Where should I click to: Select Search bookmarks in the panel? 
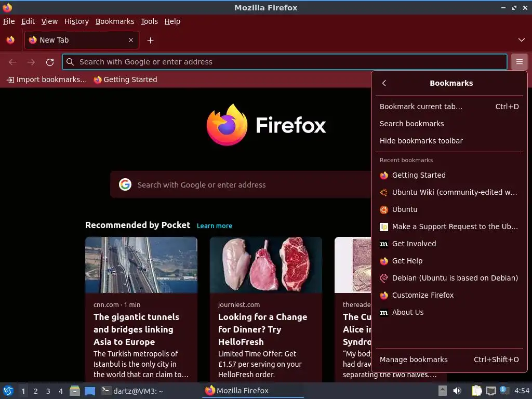coord(449,124)
